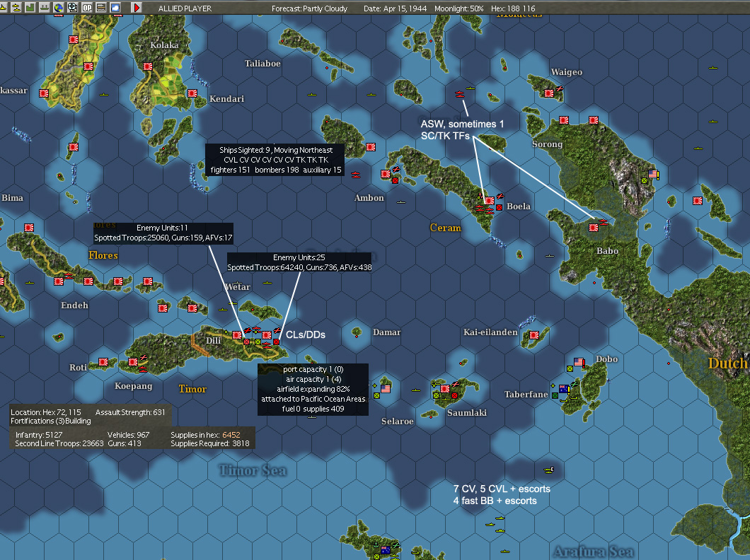Viewport: 750px width, 560px height.
Task: Select the Japanese base flag at Ambon
Action: click(386, 174)
